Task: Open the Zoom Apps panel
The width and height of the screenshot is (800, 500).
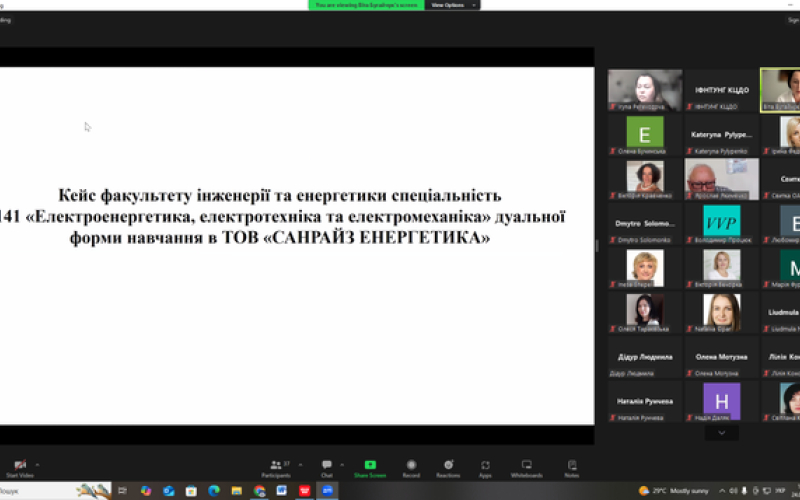Action: [485, 468]
